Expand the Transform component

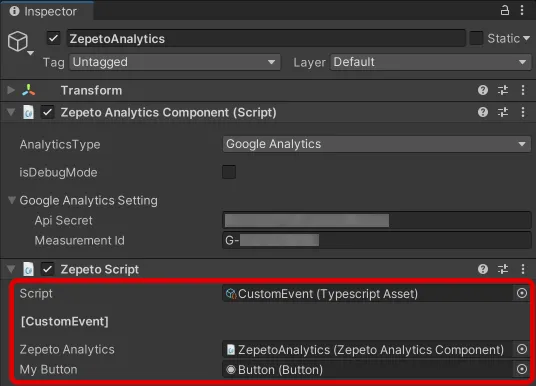[x=11, y=90]
